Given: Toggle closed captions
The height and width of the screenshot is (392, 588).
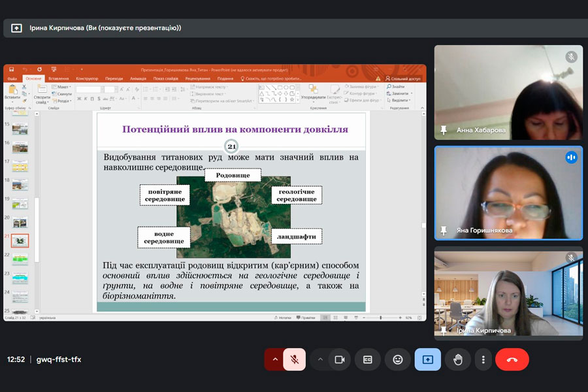Looking at the screenshot, I should point(368,359).
